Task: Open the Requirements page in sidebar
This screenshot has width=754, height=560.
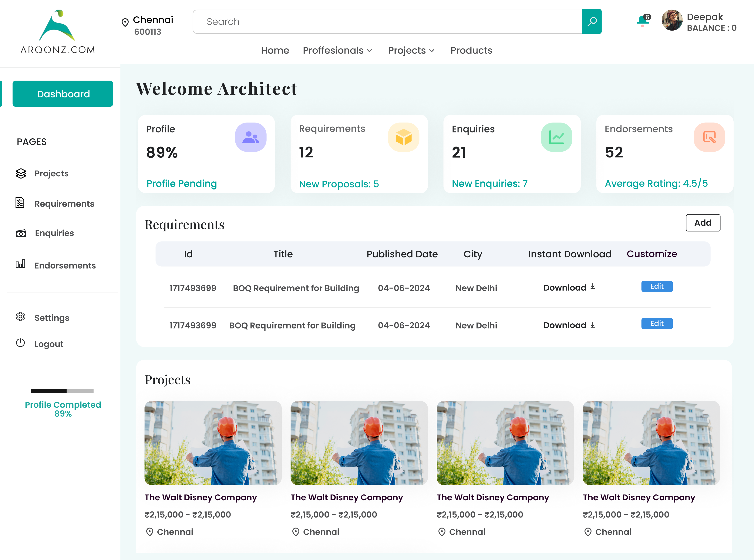Action: pos(64,204)
